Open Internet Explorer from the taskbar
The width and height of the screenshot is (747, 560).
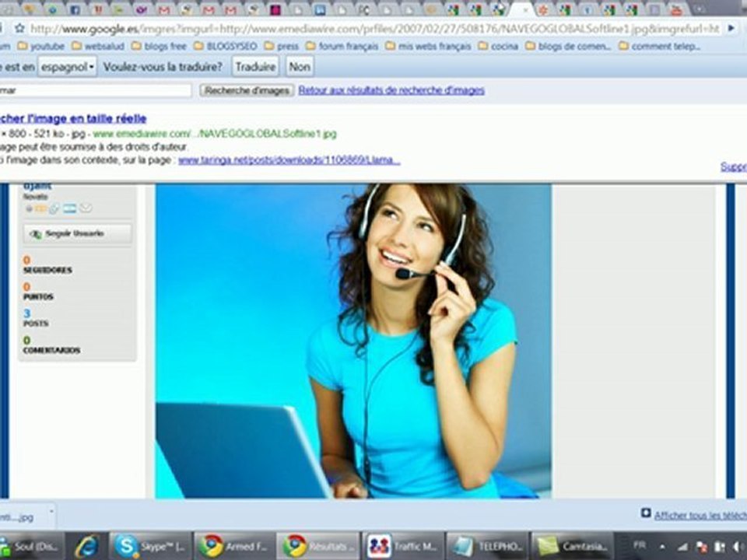[x=86, y=546]
